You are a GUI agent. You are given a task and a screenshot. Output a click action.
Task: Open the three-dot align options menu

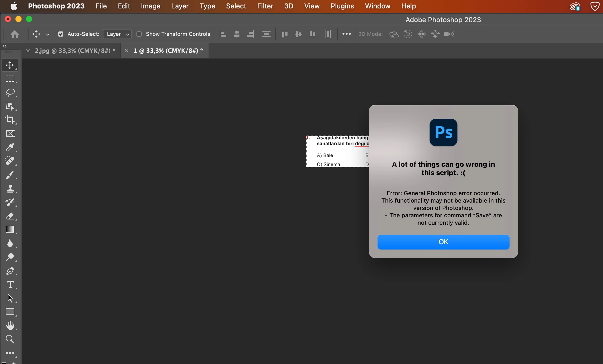(x=346, y=34)
